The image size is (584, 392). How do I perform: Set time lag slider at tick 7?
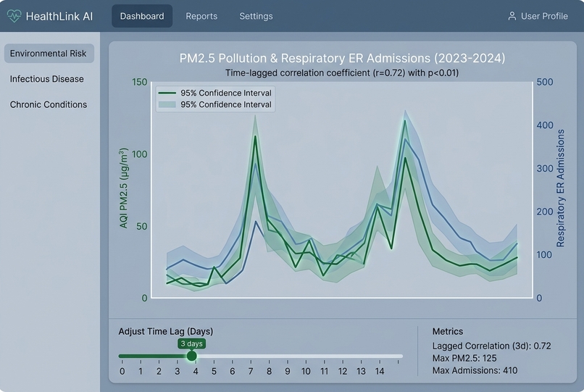coord(251,356)
